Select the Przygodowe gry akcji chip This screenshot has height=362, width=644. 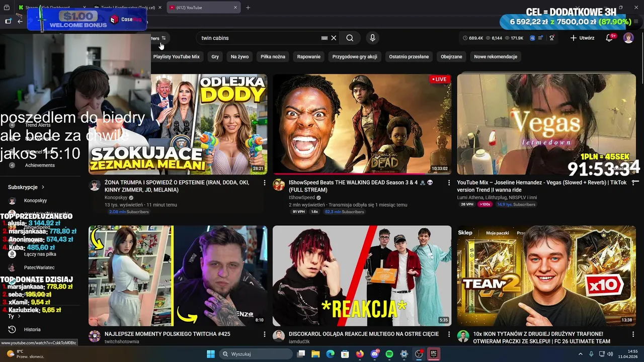(355, 57)
